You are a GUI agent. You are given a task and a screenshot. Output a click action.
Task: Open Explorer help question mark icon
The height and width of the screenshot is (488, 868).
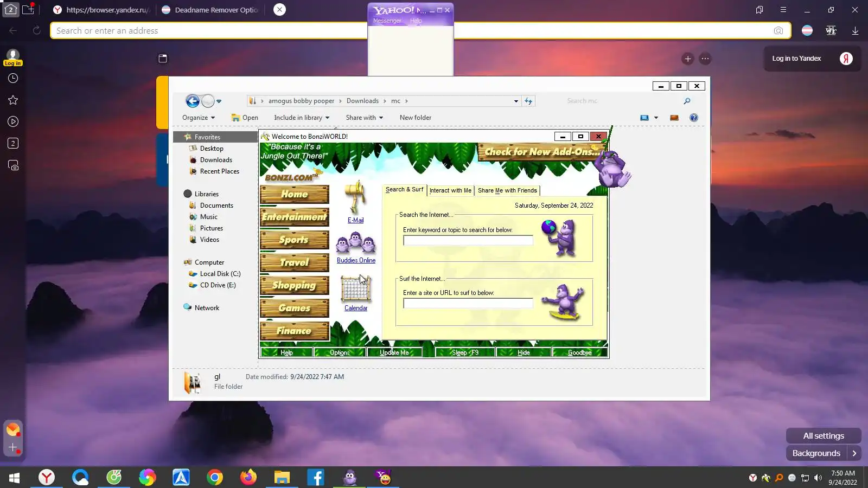[694, 118]
